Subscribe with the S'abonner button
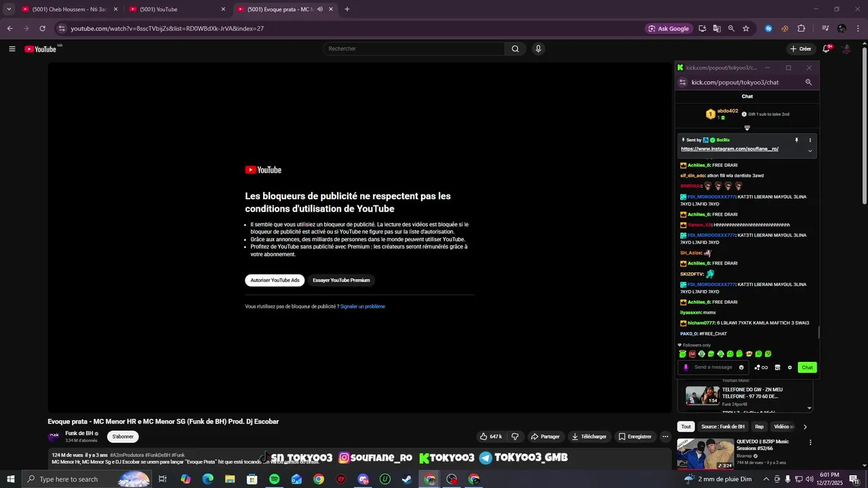Image resolution: width=868 pixels, height=488 pixels. pos(123,436)
